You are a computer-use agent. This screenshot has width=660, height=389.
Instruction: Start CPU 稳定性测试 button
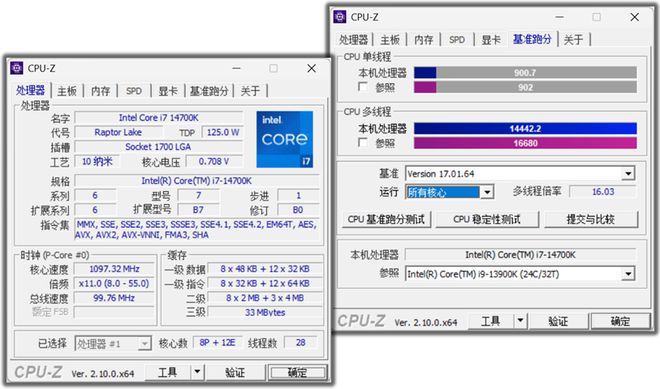(x=487, y=219)
